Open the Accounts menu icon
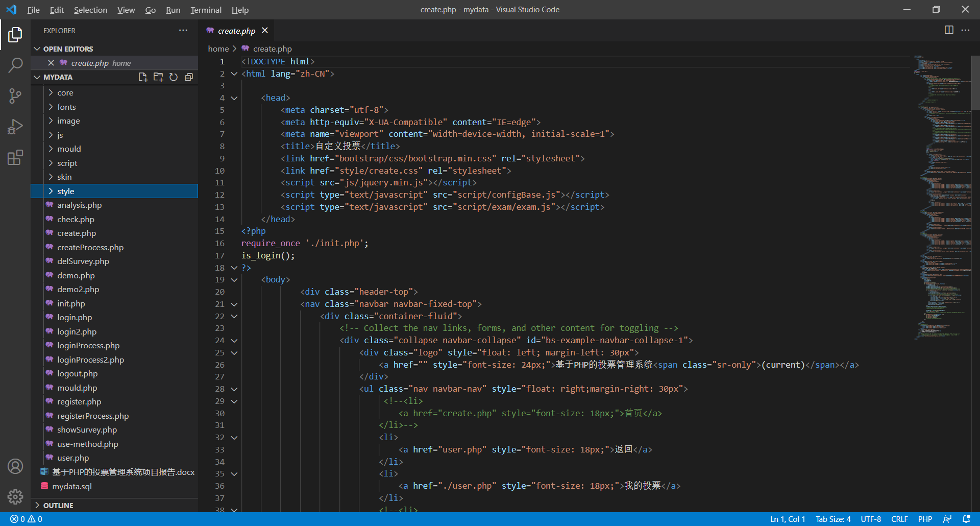This screenshot has height=526, width=980. 15,466
